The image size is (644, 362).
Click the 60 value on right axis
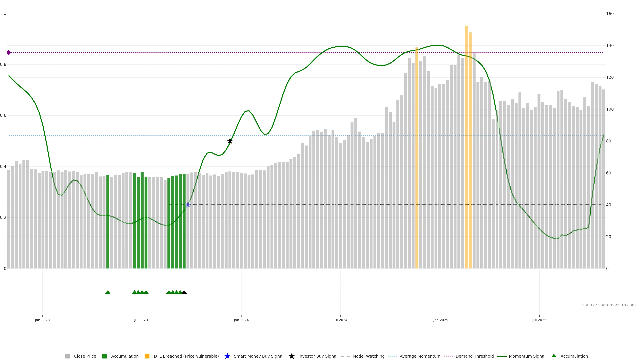pos(608,173)
